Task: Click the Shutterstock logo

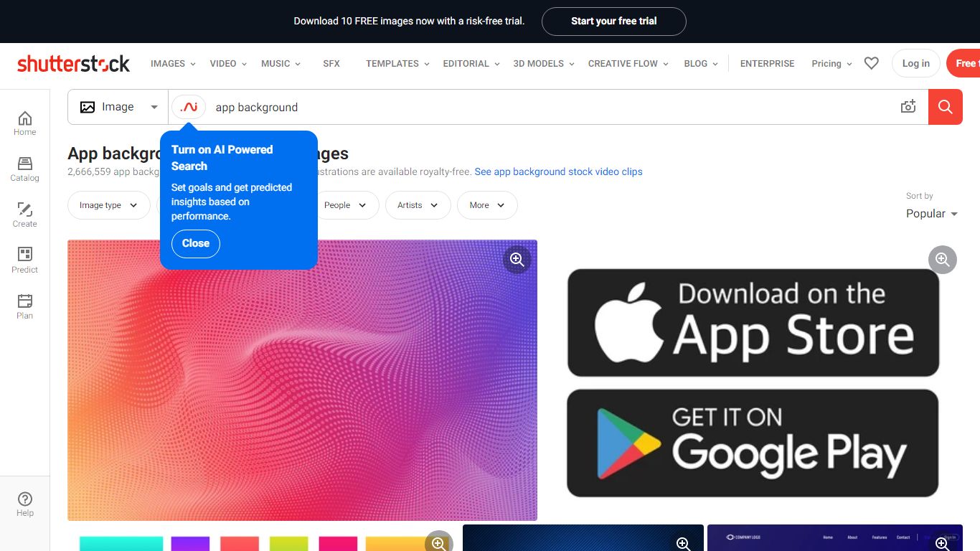Action: (73, 63)
